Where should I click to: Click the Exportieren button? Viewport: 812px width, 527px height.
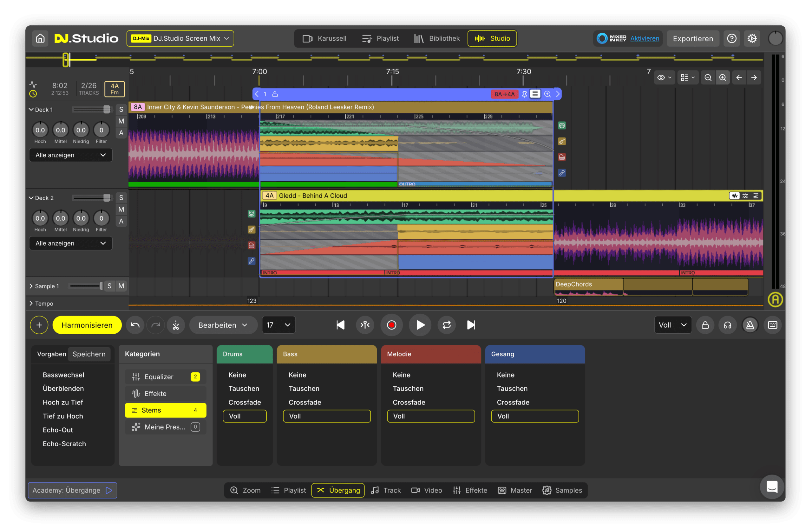pyautogui.click(x=693, y=38)
